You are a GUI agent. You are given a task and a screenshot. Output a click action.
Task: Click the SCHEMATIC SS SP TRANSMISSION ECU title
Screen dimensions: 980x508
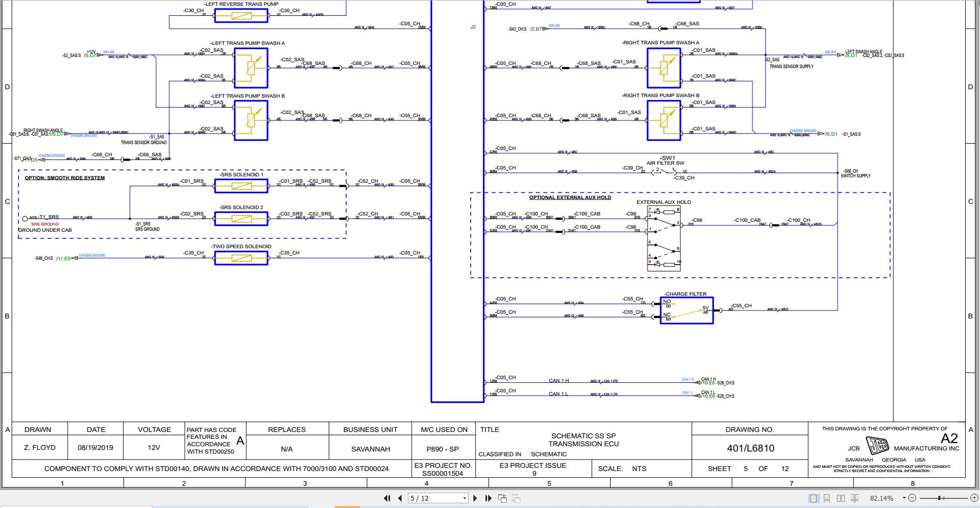pos(583,440)
